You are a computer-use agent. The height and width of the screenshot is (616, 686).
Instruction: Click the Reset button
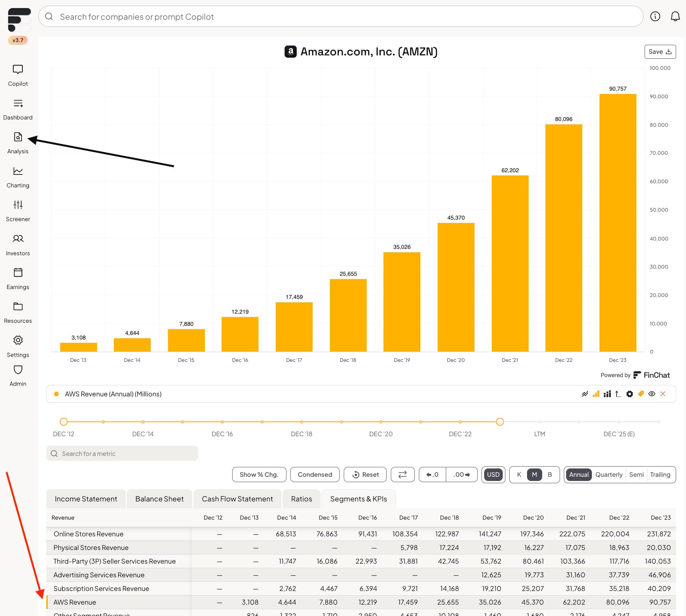(365, 475)
